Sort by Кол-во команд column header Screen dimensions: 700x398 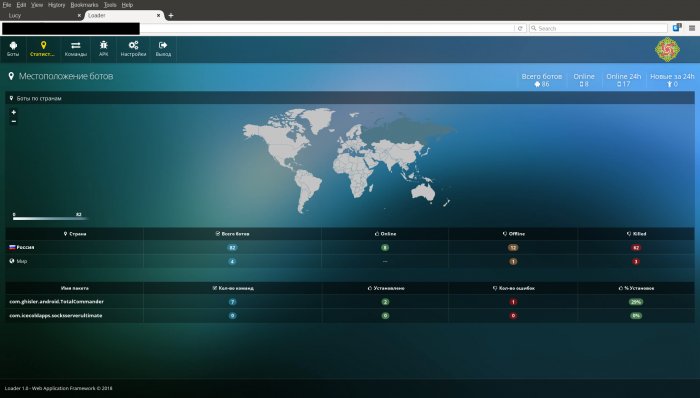[233, 288]
